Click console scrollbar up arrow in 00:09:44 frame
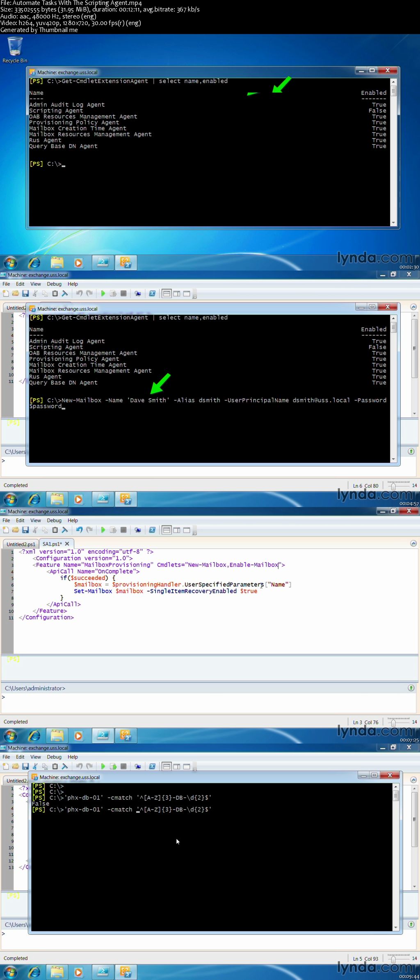The height and width of the screenshot is (980, 420). point(396,787)
